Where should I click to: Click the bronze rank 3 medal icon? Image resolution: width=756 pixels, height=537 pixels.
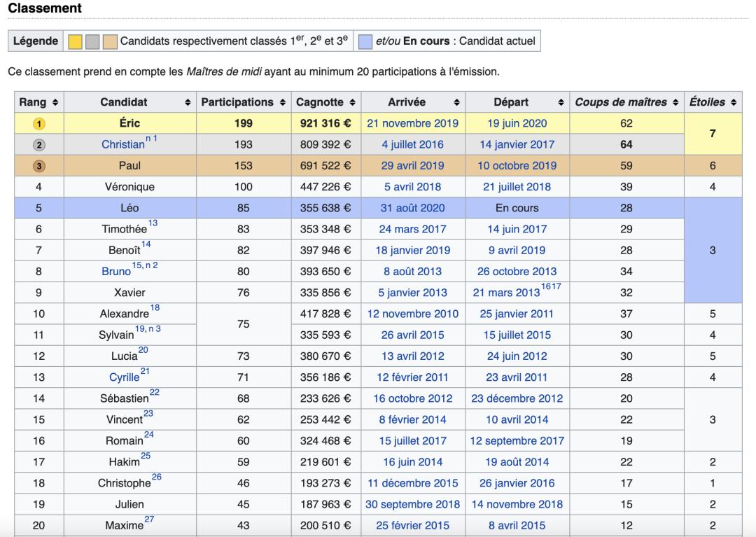point(39,166)
